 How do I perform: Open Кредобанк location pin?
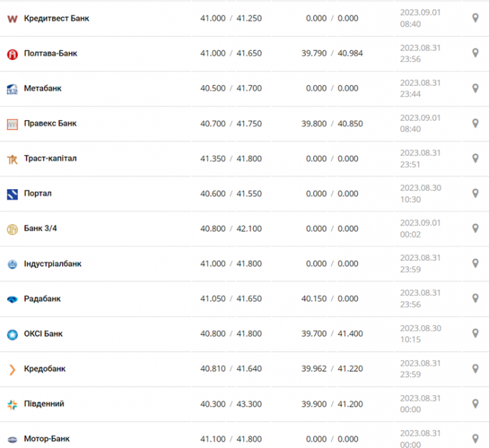point(475,368)
